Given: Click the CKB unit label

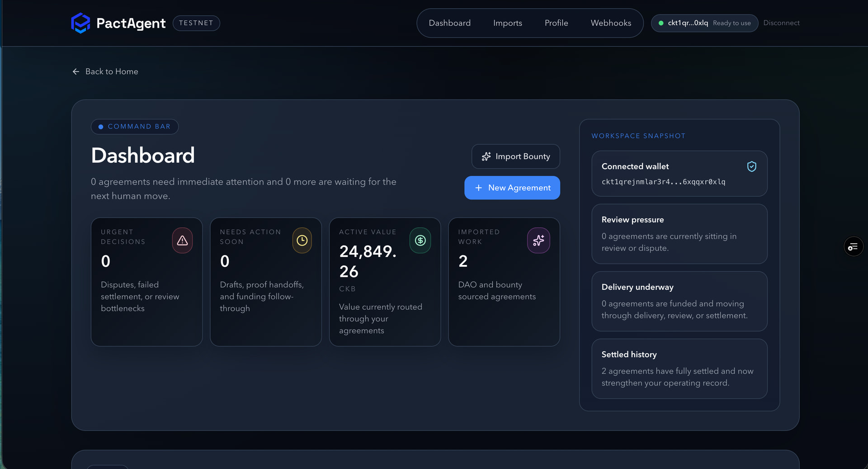Looking at the screenshot, I should (x=347, y=289).
